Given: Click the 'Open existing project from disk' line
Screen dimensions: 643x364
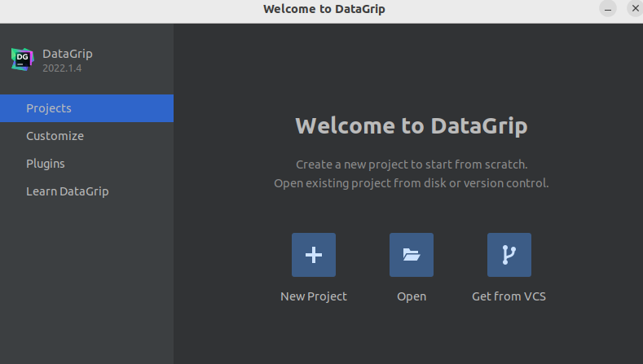Looking at the screenshot, I should tap(412, 183).
